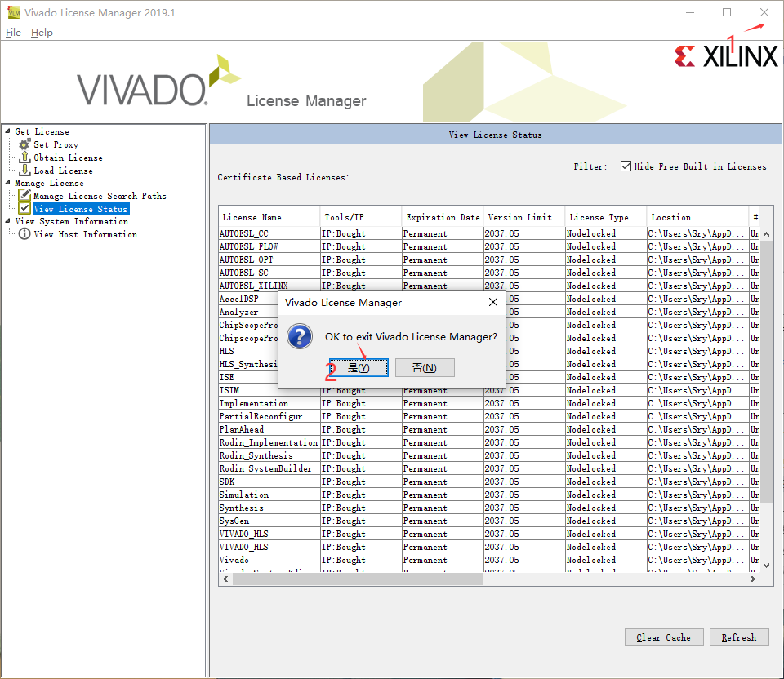Select the PlanAhead license row
This screenshot has height=679, width=784.
pyautogui.click(x=489, y=429)
